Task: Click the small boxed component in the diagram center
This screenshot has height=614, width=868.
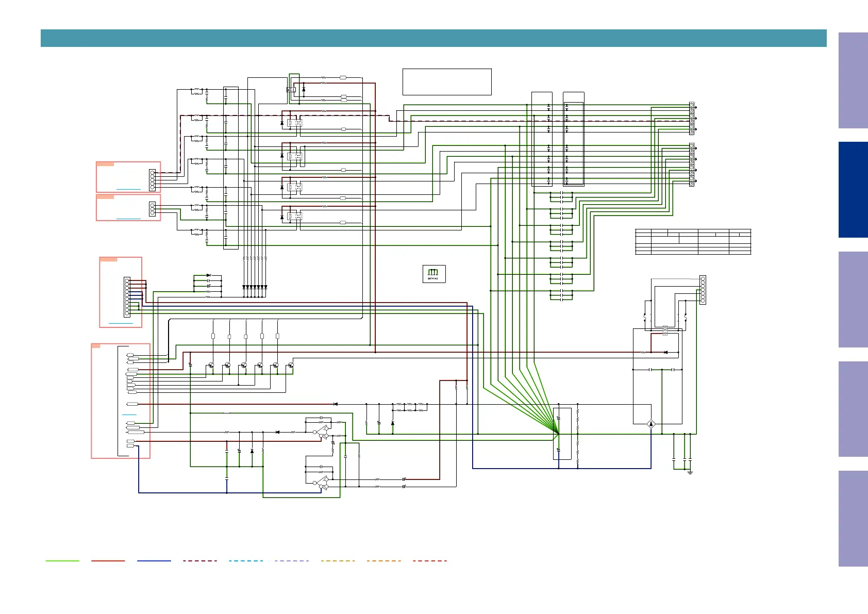Action: pyautogui.click(x=434, y=274)
